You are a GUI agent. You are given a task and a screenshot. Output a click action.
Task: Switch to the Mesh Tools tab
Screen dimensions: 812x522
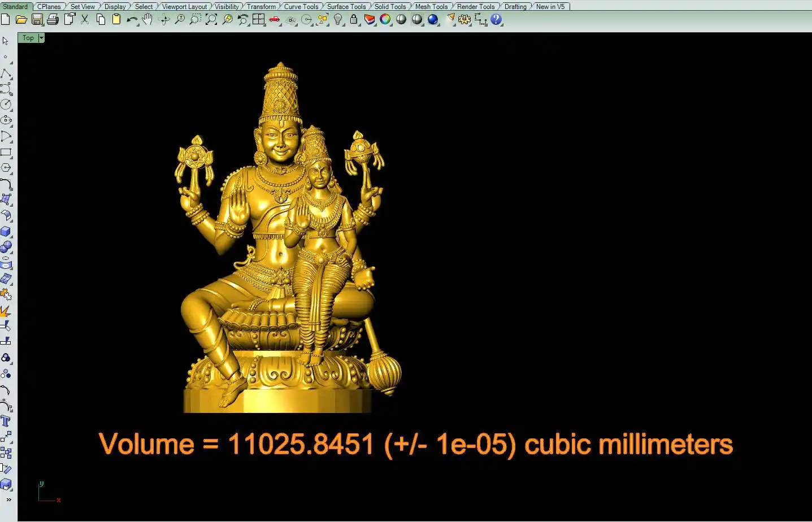point(431,6)
